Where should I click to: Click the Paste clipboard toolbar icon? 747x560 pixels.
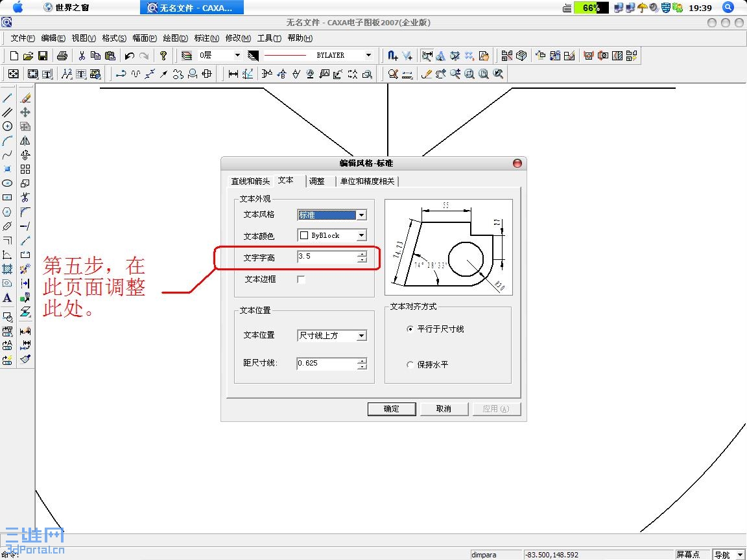point(110,56)
